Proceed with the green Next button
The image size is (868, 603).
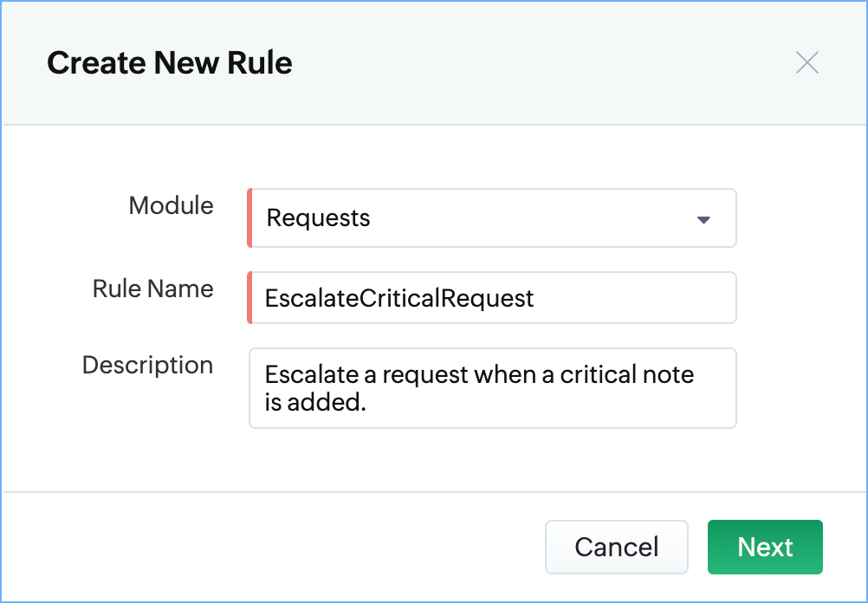tap(765, 547)
